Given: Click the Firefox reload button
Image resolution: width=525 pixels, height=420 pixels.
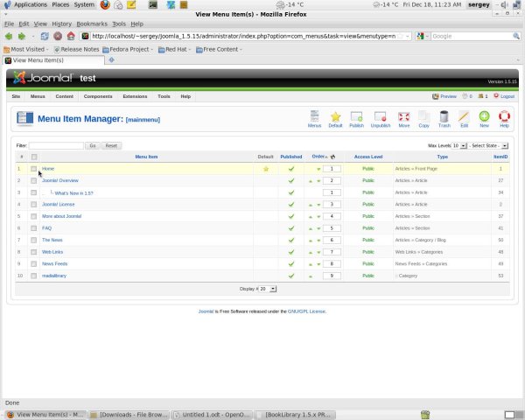Looking at the screenshot, I should pyautogui.click(x=45, y=36).
